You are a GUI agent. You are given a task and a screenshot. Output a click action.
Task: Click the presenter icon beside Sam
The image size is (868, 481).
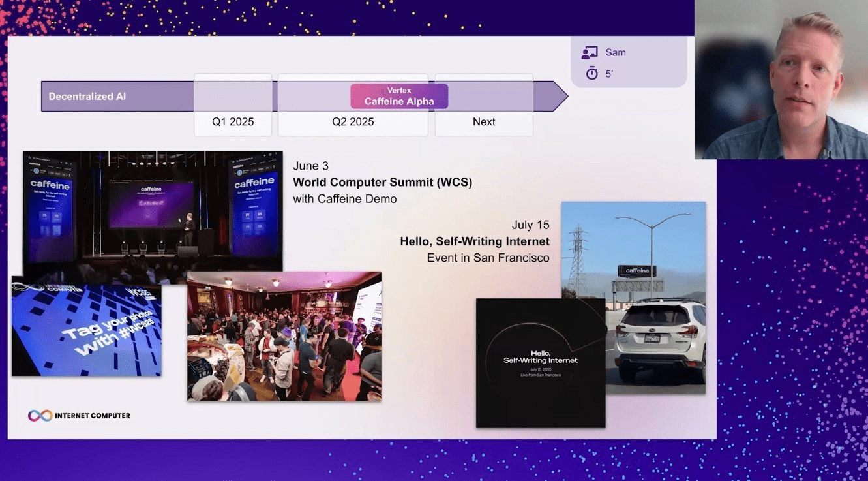click(x=590, y=53)
